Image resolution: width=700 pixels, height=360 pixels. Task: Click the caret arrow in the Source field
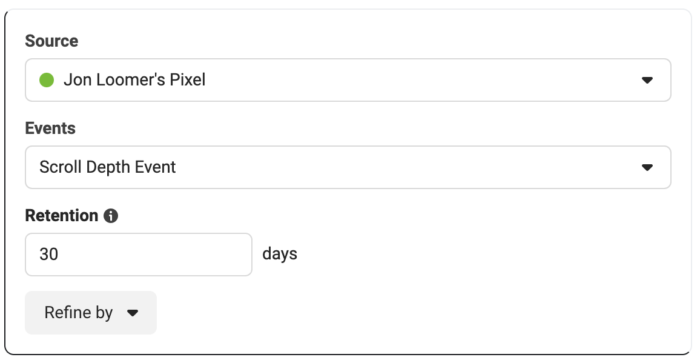(647, 80)
